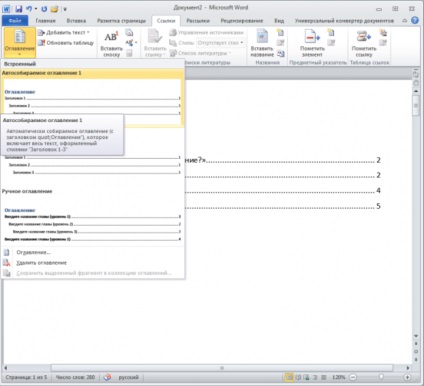Click vertical scrollbar down arrow
424x386 pixels.
click(416, 336)
